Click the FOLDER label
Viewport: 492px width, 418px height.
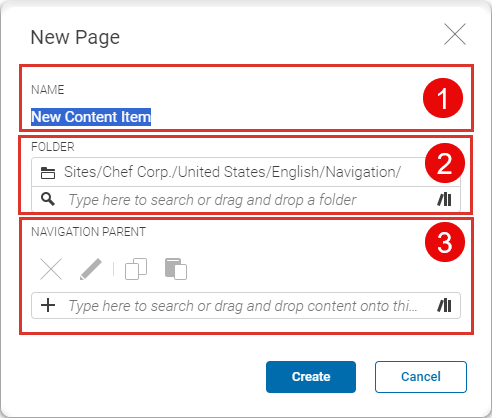tap(53, 147)
